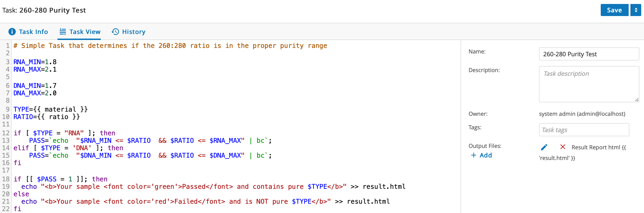The width and height of the screenshot is (644, 213).
Task: Click the RATIO={{ ratio }} line
Action: coord(47,117)
